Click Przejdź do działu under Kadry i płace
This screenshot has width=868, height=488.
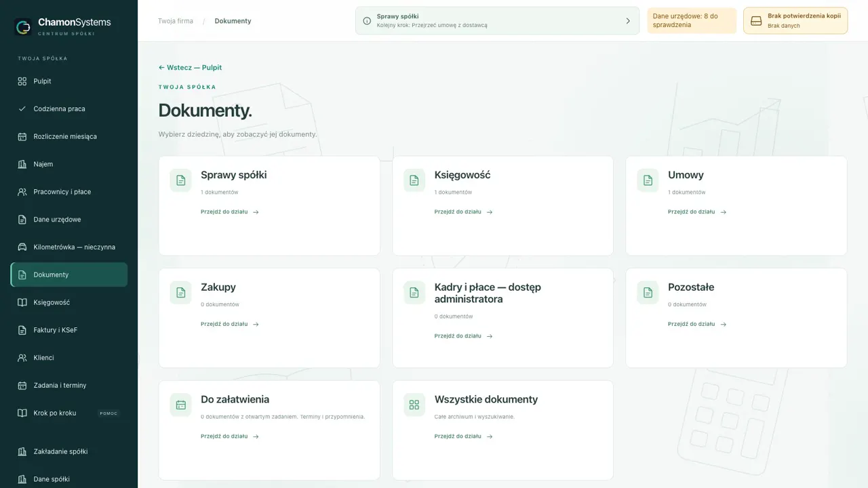[x=464, y=336]
